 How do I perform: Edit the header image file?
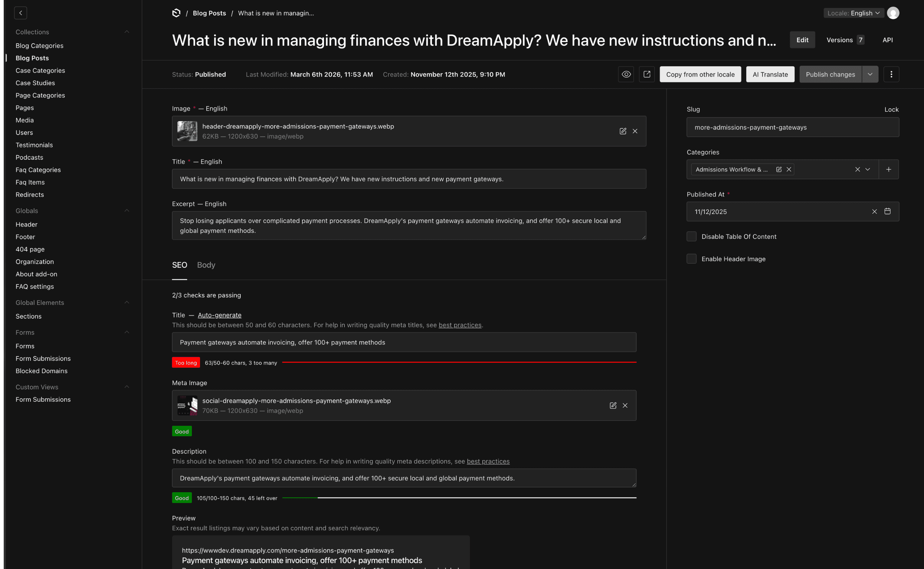point(623,131)
